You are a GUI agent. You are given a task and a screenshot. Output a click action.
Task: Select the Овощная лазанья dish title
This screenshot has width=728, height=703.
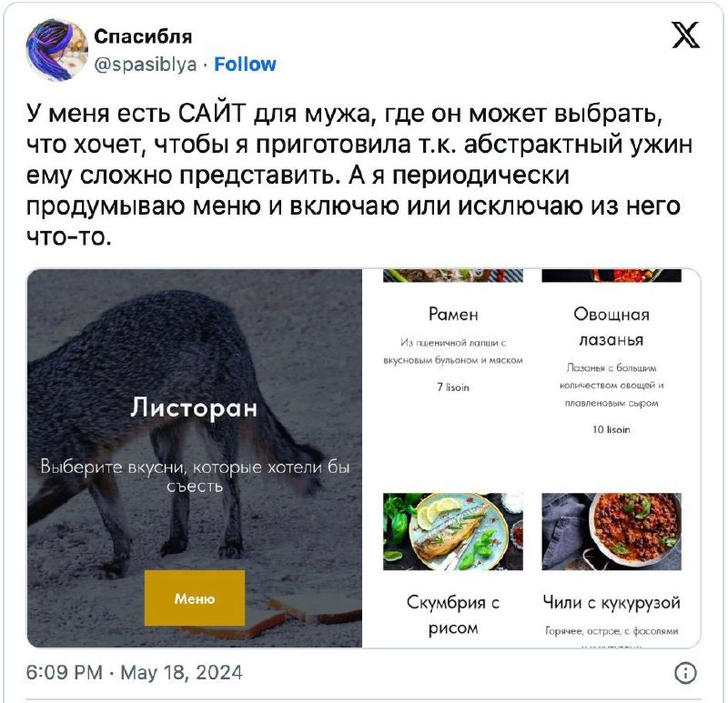click(611, 326)
